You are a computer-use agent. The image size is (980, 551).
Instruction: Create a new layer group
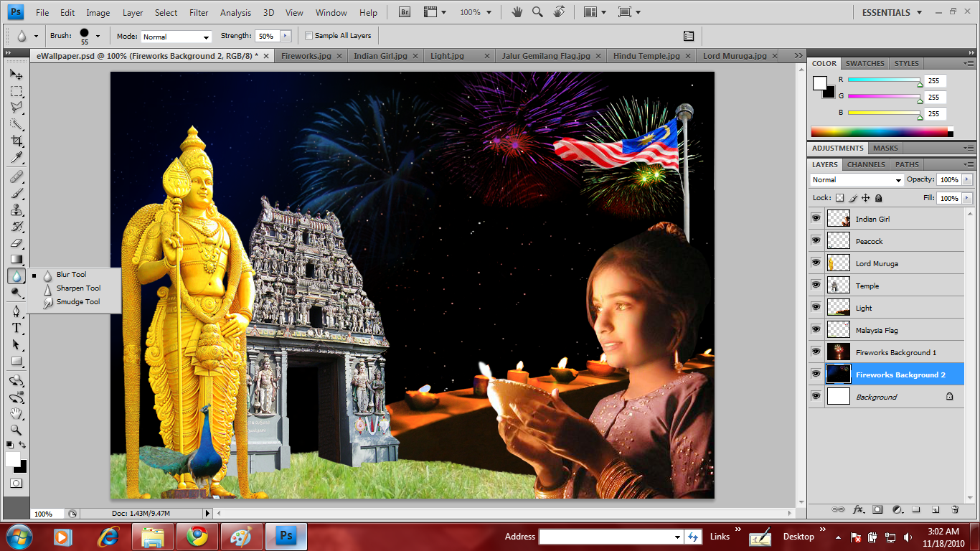click(916, 509)
